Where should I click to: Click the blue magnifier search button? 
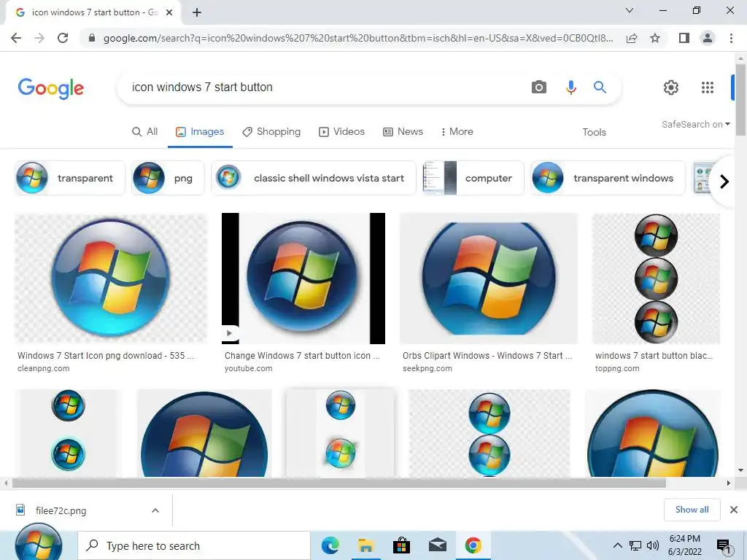[x=600, y=87]
